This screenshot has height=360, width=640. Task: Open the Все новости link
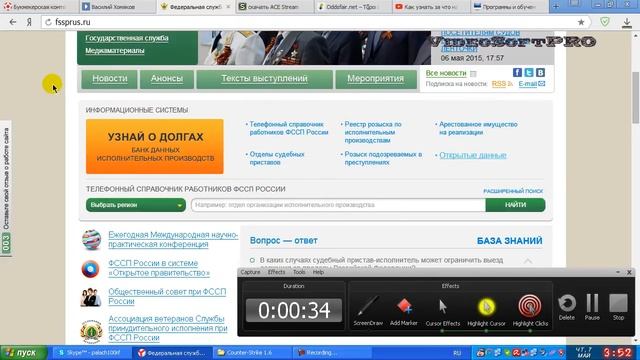coord(446,73)
